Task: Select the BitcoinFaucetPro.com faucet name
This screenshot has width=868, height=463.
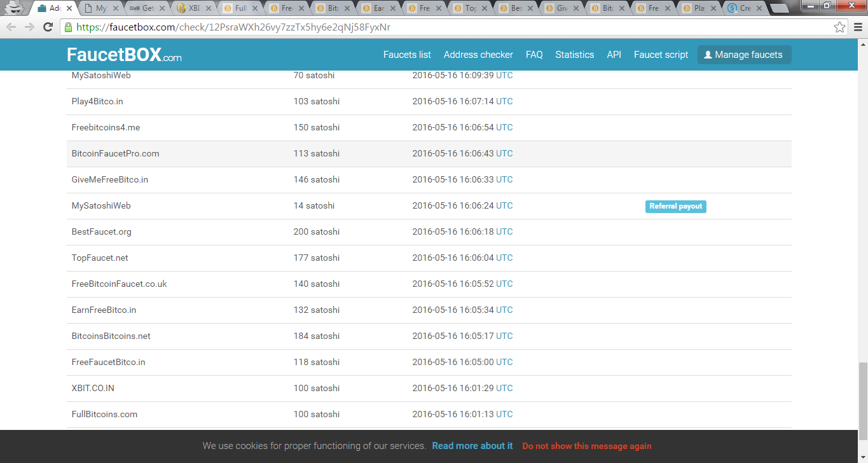Action: point(116,153)
